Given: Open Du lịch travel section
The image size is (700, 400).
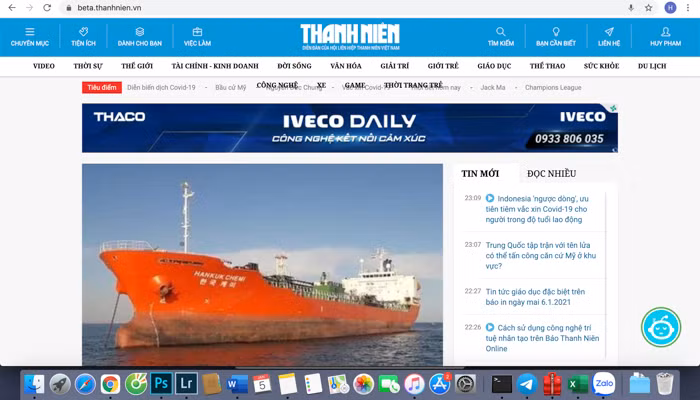Looking at the screenshot, I should click(652, 66).
